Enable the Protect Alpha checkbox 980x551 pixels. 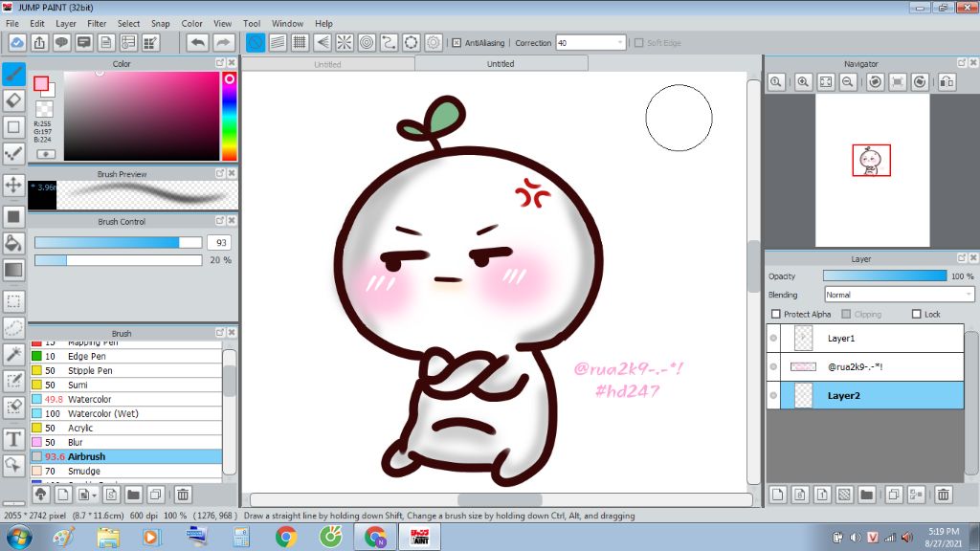click(x=776, y=314)
